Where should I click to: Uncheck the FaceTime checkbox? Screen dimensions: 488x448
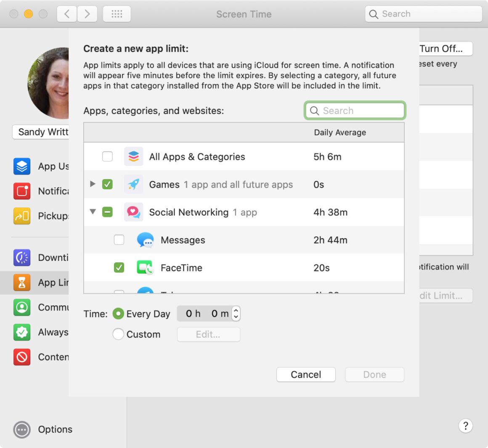coord(119,268)
